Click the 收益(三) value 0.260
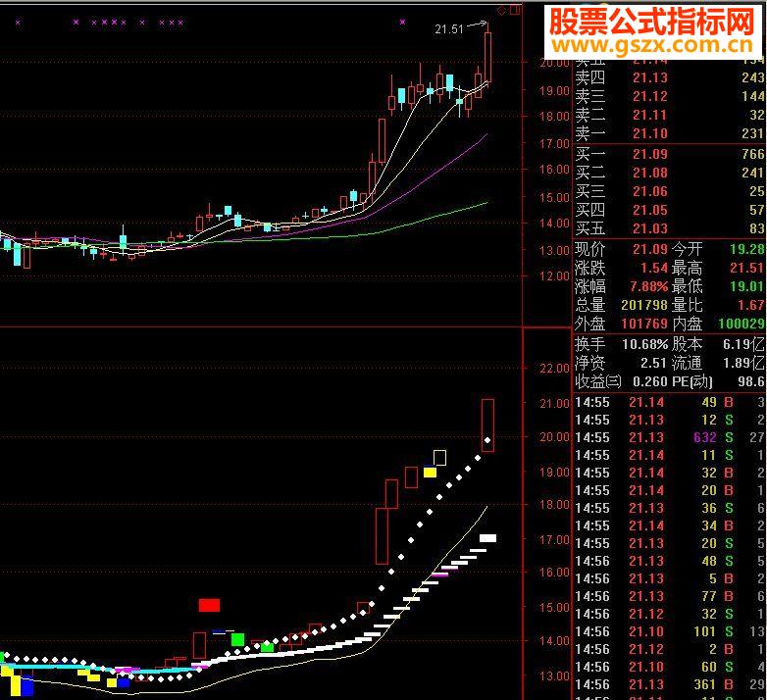 [x=650, y=381]
